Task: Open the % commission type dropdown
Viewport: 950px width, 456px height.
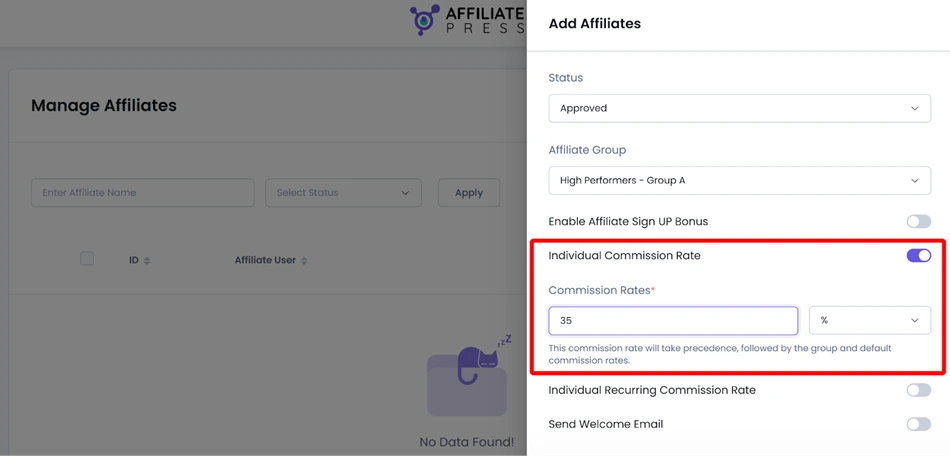Action: (x=869, y=320)
